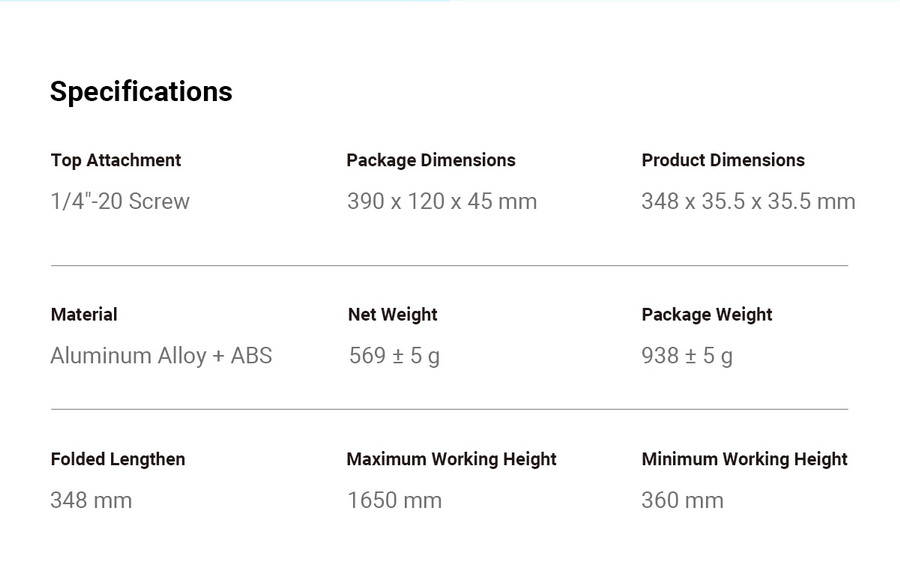This screenshot has height=583, width=900.
Task: Click the Net Weight label
Action: pyautogui.click(x=393, y=314)
